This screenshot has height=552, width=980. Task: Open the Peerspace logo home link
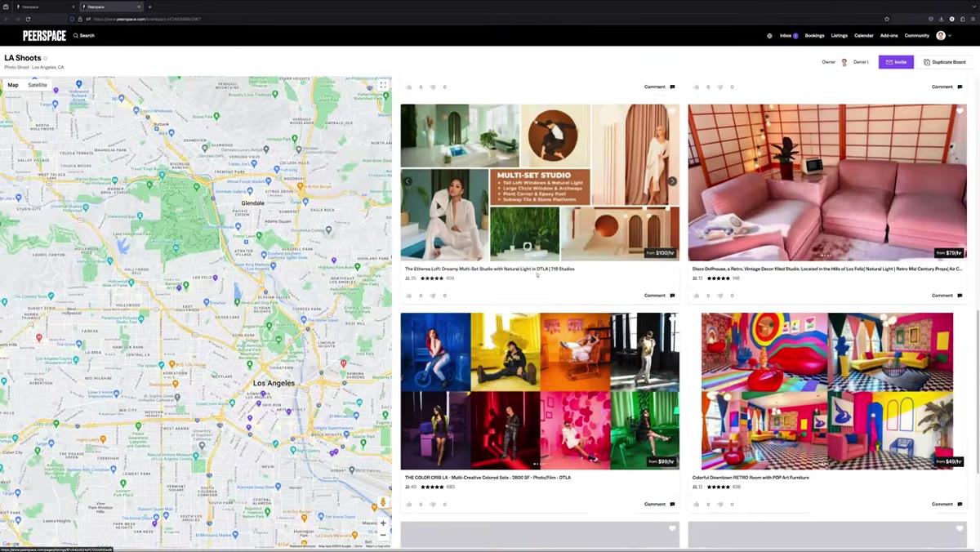tap(44, 36)
